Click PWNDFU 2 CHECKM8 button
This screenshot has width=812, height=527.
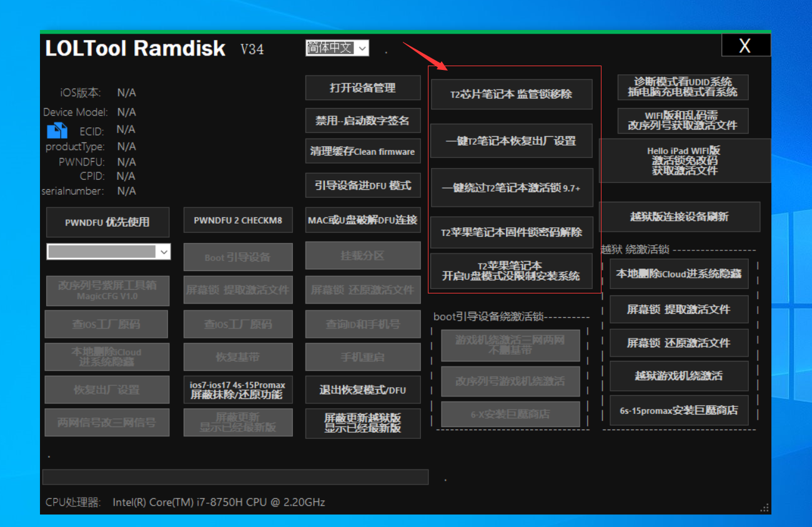[238, 220]
